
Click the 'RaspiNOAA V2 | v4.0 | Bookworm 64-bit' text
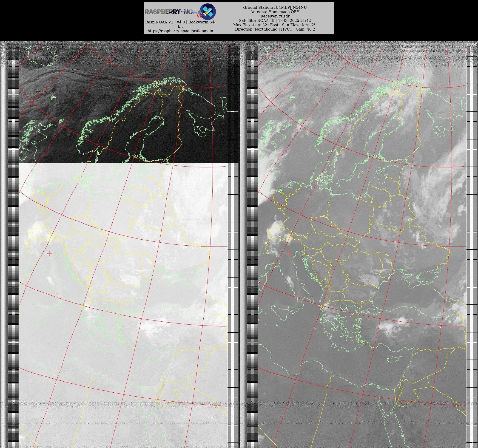pos(180,24)
